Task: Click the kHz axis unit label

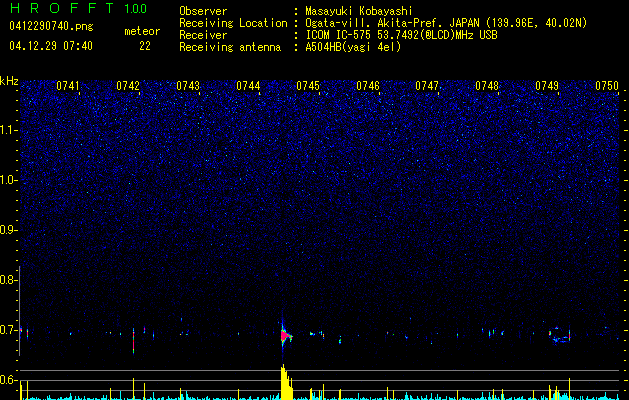Action: tap(9, 81)
